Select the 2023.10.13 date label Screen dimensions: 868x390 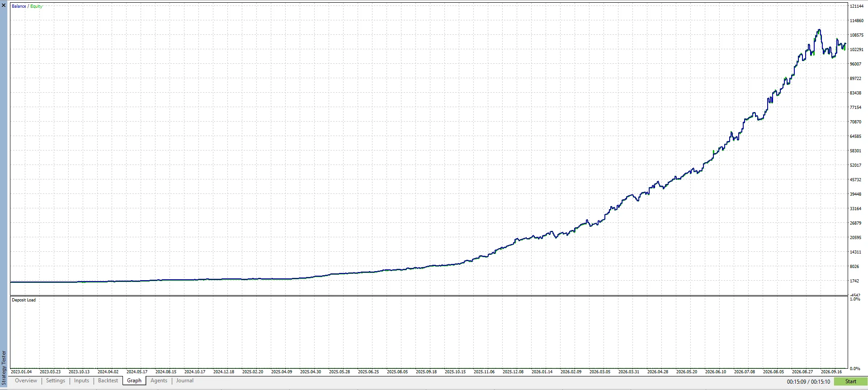tap(79, 372)
